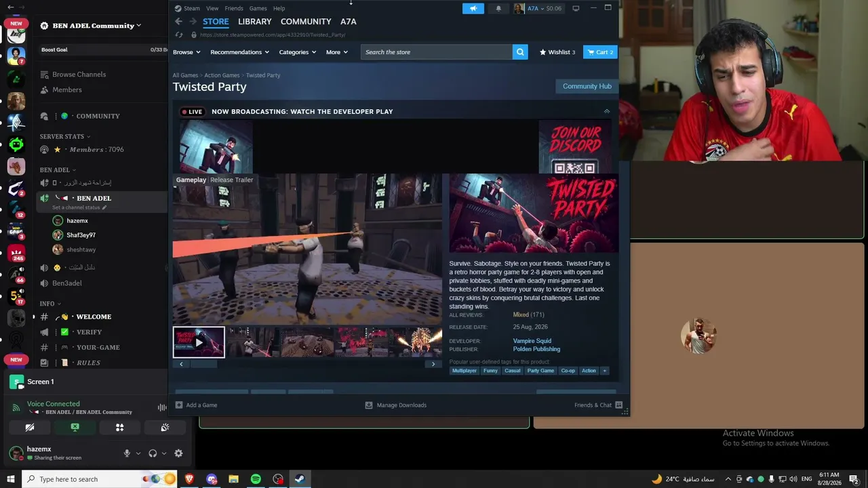Open Action Games breadcrumb link
This screenshot has width=868, height=488.
[x=222, y=75]
